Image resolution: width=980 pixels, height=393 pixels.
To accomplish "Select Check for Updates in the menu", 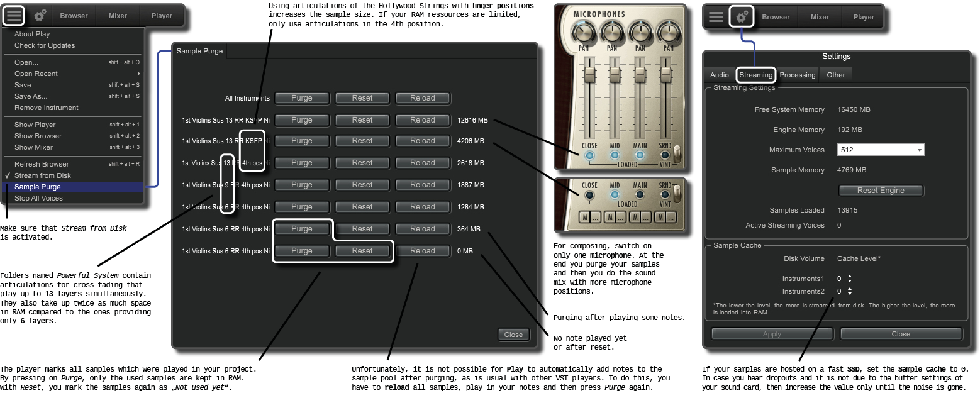I will tap(74, 45).
